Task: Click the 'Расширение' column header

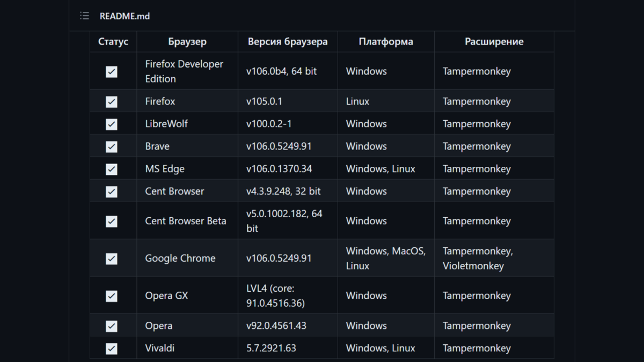Action: point(494,41)
